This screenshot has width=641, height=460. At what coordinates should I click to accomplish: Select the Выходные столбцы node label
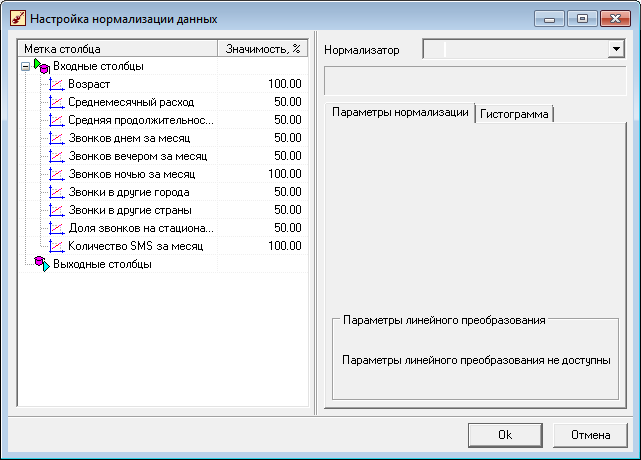point(102,264)
